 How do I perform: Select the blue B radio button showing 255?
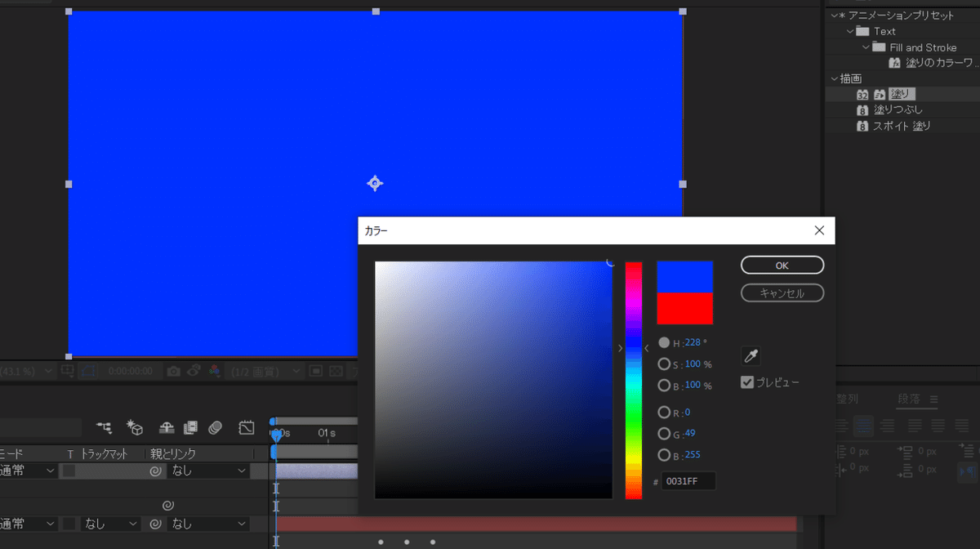click(x=664, y=455)
